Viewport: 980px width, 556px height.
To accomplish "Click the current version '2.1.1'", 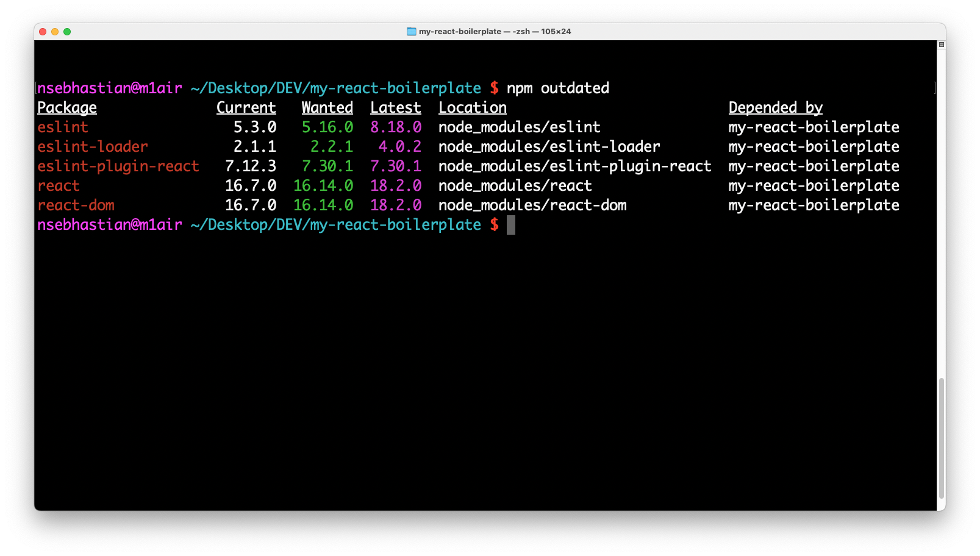I will [255, 147].
